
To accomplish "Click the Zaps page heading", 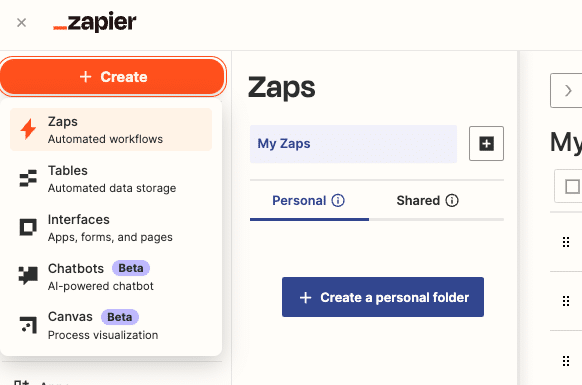I will click(x=281, y=88).
